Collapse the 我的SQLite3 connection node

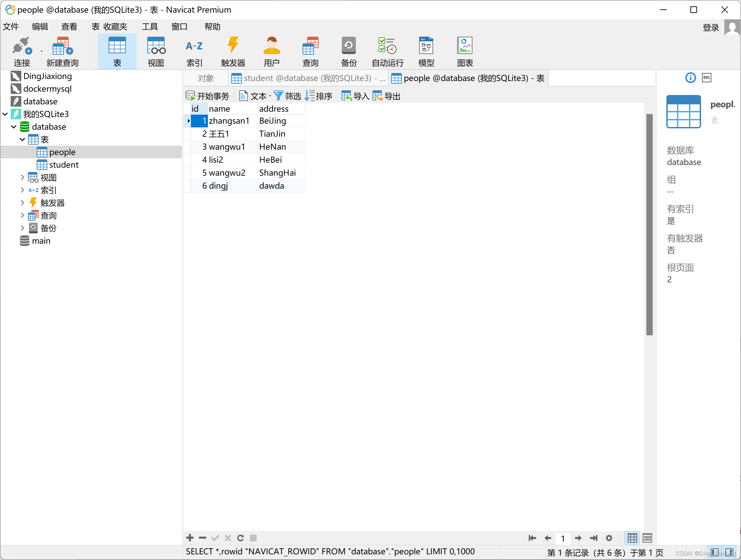pos(5,114)
